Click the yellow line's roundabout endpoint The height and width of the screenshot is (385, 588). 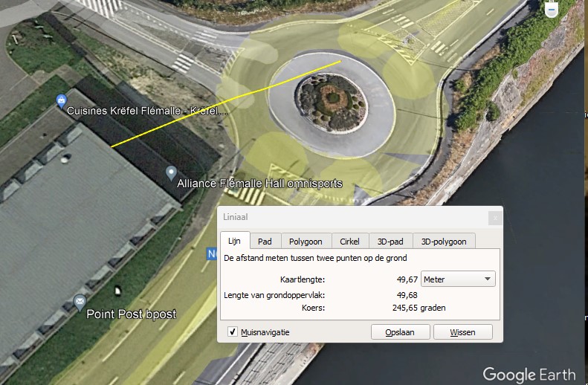340,62
